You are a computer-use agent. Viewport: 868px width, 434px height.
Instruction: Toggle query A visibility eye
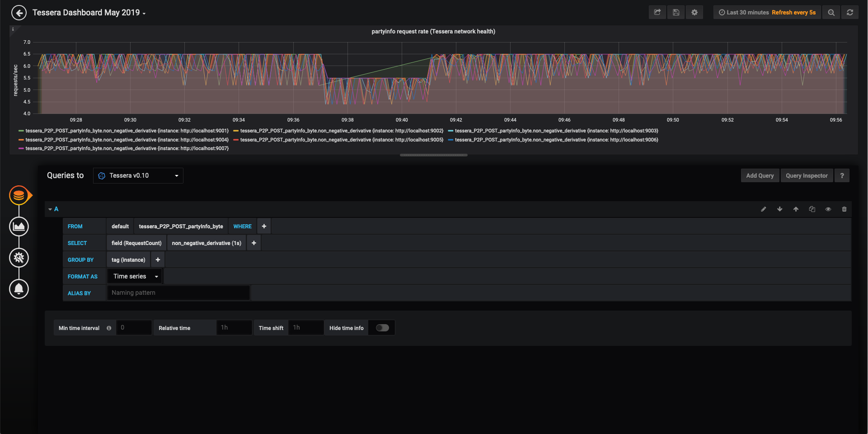(x=828, y=209)
